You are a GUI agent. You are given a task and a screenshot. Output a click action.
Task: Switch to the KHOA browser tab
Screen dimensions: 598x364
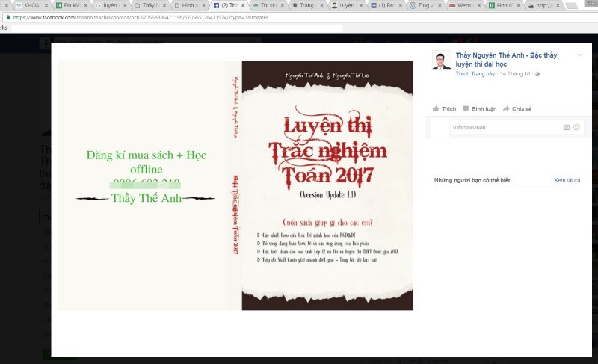coord(31,5)
